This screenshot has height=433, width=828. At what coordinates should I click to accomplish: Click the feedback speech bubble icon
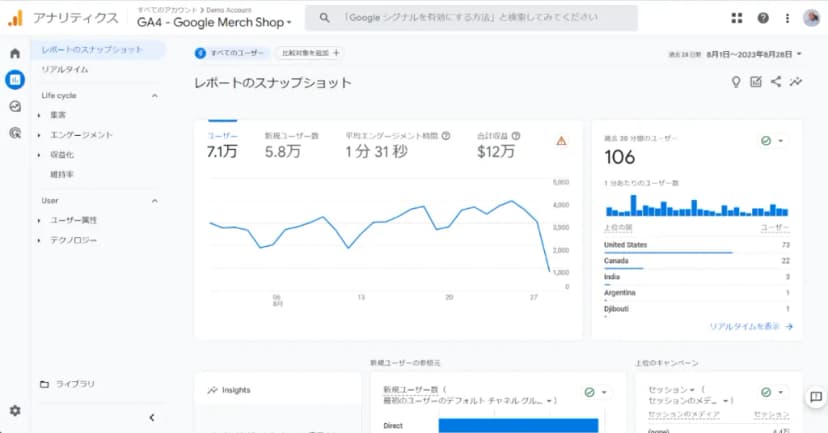[816, 397]
